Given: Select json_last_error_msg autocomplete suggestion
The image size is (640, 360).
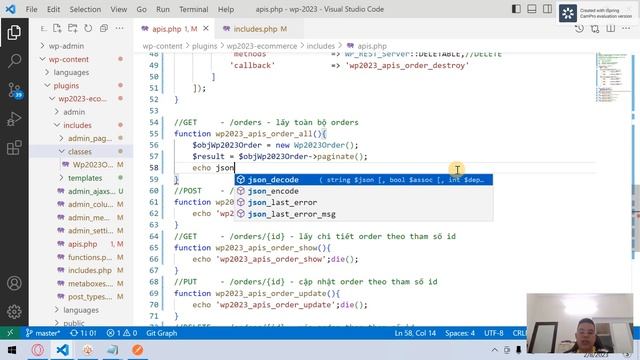Looking at the screenshot, I should click(364, 214).
